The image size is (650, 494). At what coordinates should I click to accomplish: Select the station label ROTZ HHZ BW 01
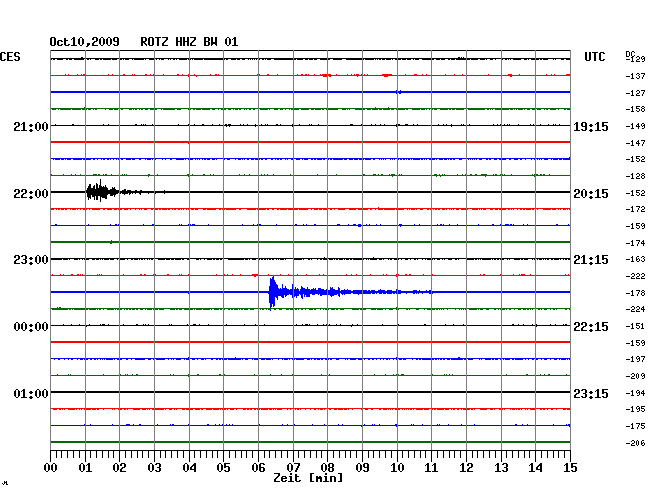click(189, 42)
